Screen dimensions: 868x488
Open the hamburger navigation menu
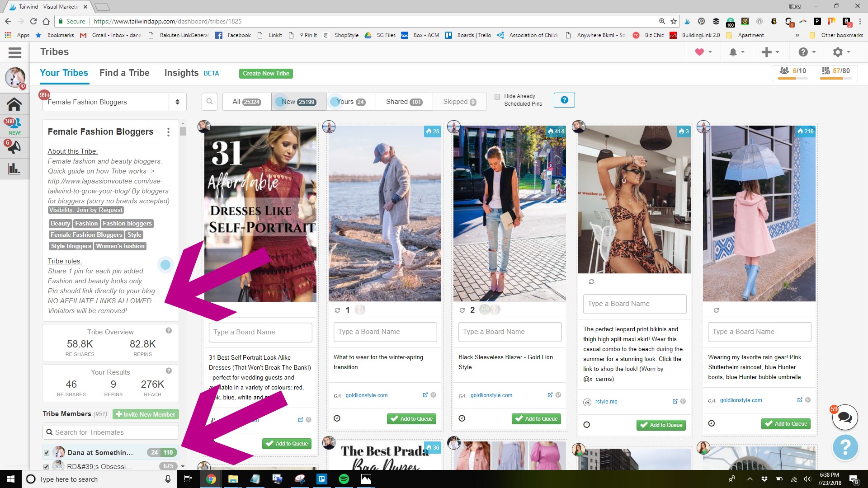pos(14,52)
